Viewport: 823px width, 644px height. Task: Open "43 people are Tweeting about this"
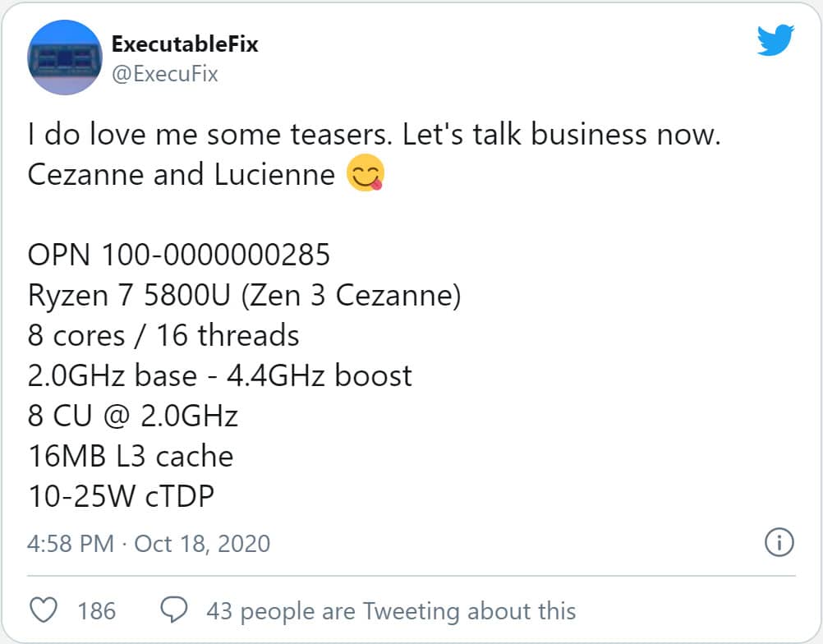(391, 611)
